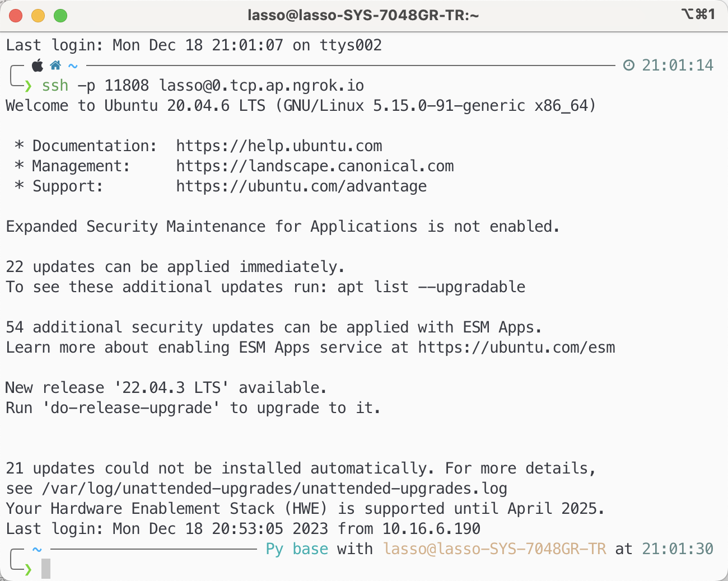Viewport: 728px width, 581px height.
Task: Click the blue home icon in prompt
Action: [55, 65]
